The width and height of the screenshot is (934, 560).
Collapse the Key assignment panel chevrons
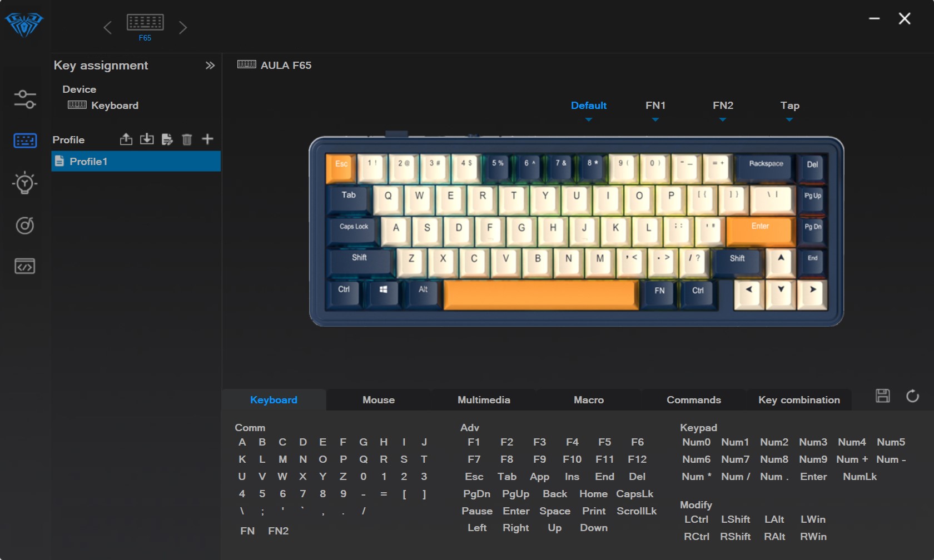point(210,66)
